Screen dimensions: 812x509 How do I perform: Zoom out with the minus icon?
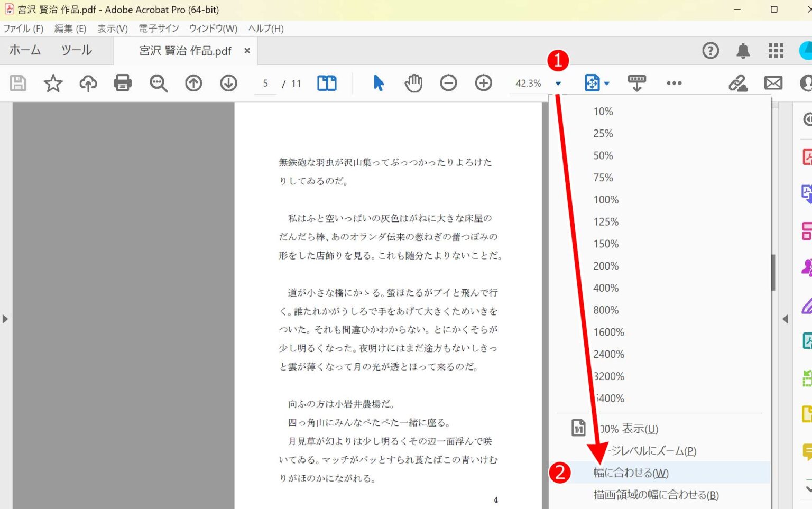pos(448,83)
